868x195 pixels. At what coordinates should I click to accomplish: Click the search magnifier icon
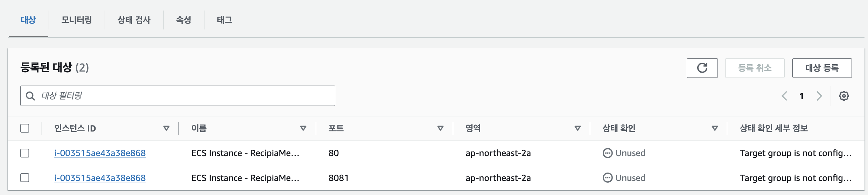(30, 96)
